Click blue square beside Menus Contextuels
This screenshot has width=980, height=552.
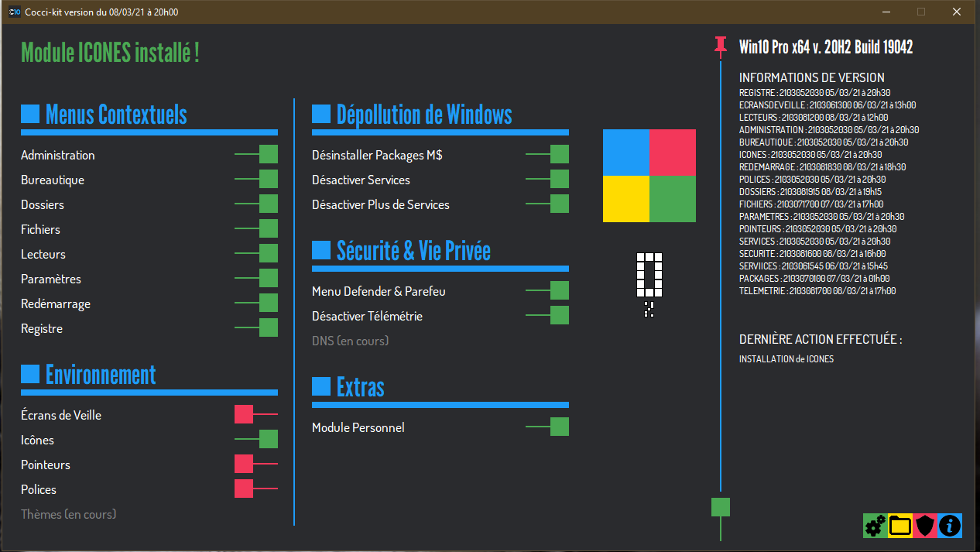tap(30, 114)
